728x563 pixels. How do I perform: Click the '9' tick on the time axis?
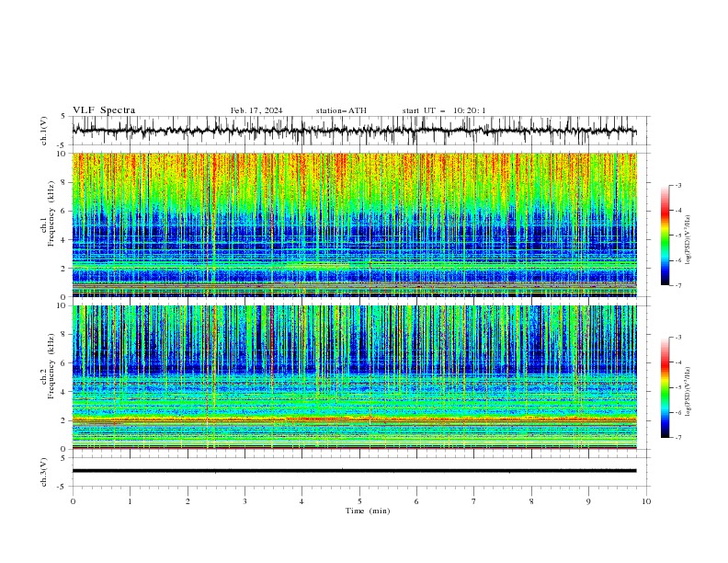(x=588, y=501)
